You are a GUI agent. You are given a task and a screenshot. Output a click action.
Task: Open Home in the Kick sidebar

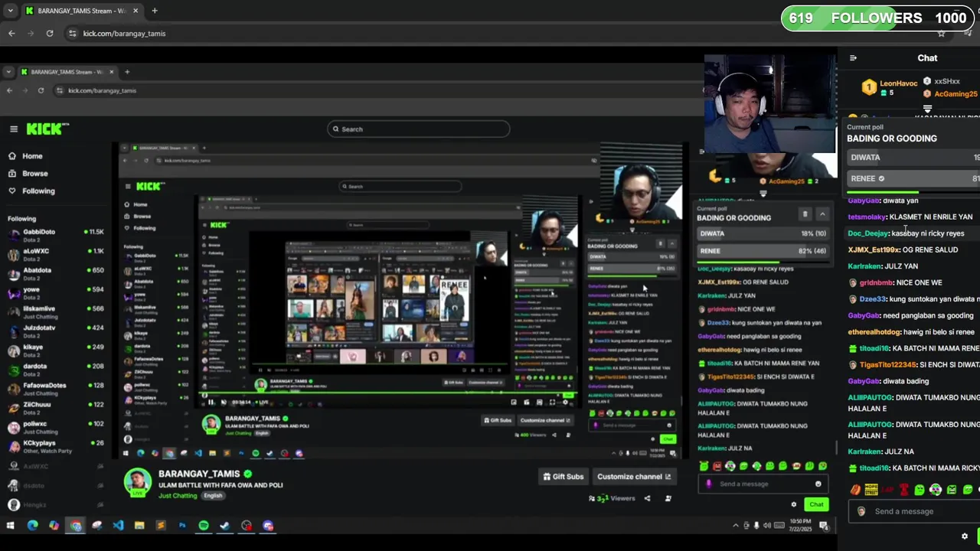[32, 156]
